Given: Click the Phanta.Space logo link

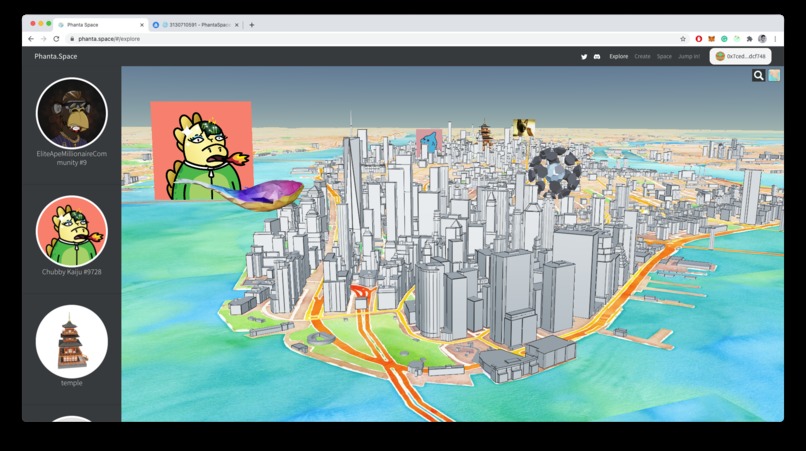Looking at the screenshot, I should click(x=56, y=57).
